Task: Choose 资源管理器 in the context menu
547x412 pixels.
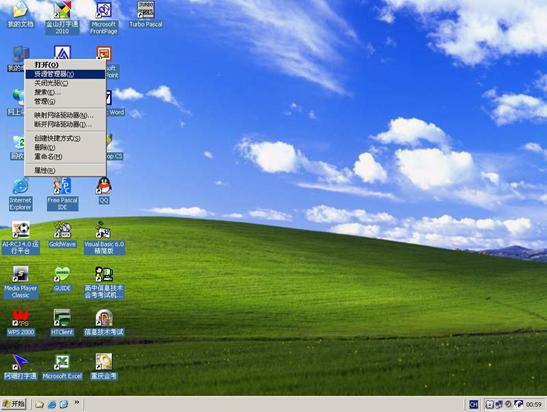Action: point(65,74)
